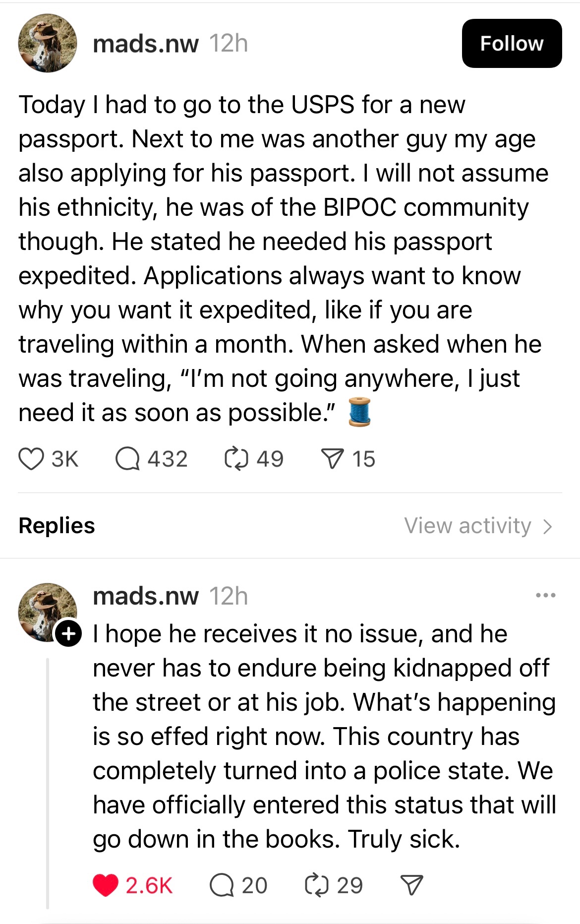Unlike the reply with red heart
This screenshot has width=580, height=924.
(106, 885)
